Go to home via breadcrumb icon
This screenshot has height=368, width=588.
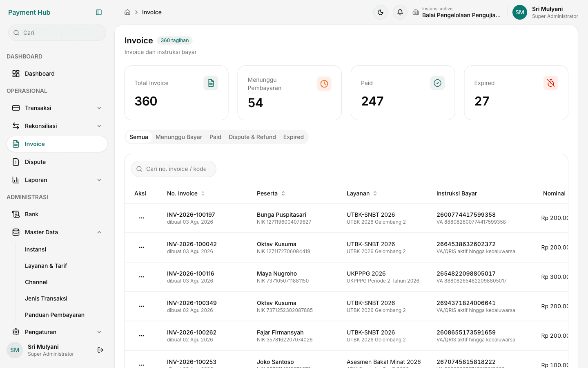127,12
